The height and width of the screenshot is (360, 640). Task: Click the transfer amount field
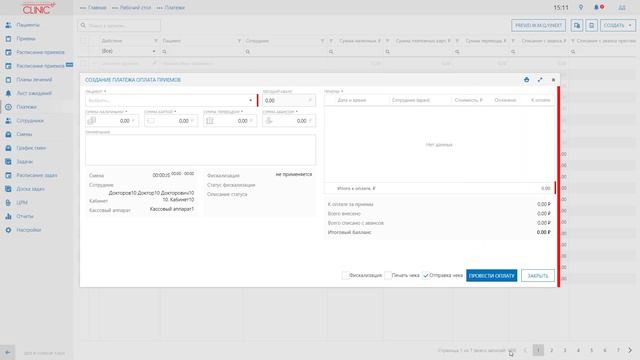(230, 121)
